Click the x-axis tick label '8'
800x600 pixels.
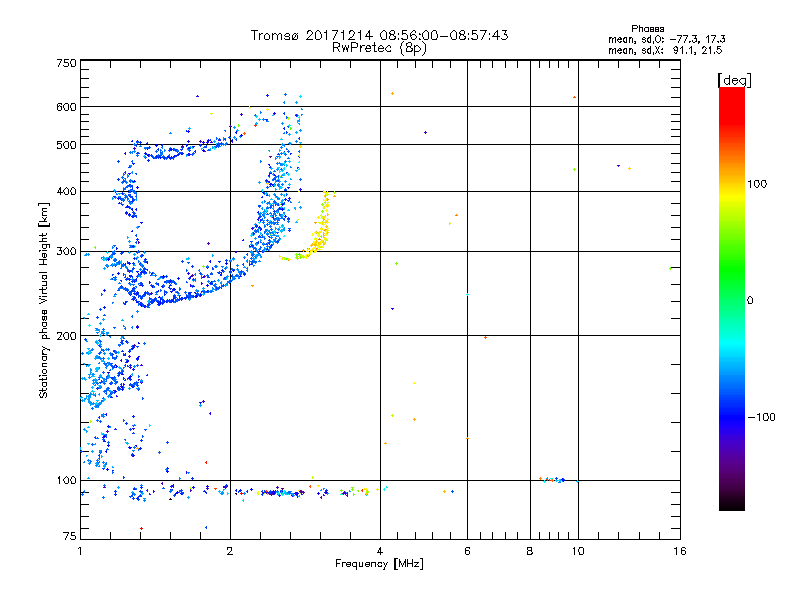coord(530,551)
